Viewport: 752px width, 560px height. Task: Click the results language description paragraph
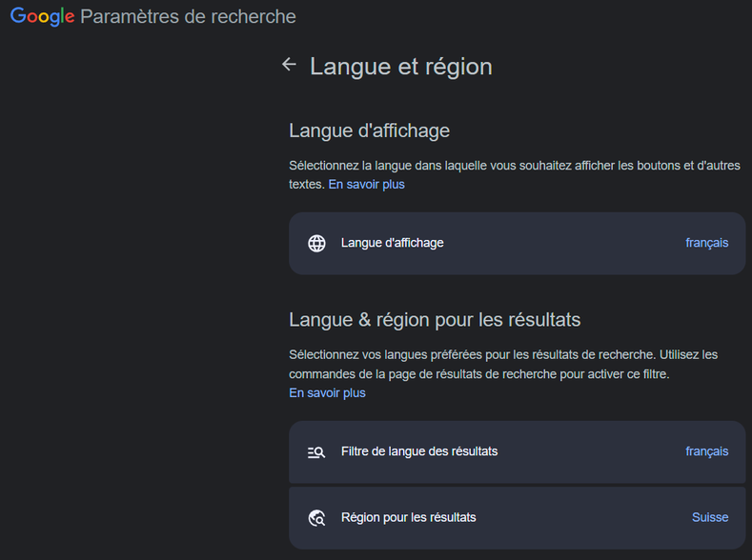(503, 364)
